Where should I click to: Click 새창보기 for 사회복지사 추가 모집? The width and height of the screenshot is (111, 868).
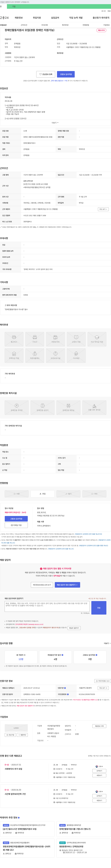tap(99, 775)
